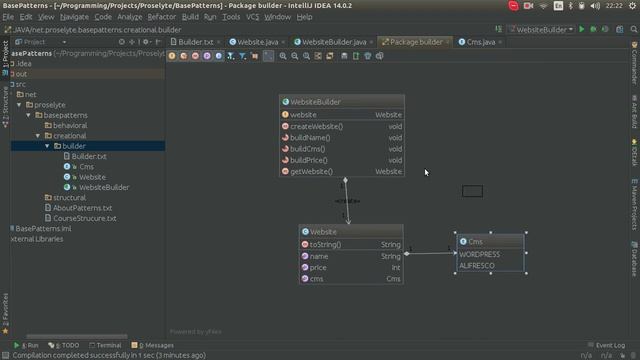Viewport: 640px width, 360px height.
Task: Toggle Show Dependencies button in diagram toolbar
Action: click(255, 56)
